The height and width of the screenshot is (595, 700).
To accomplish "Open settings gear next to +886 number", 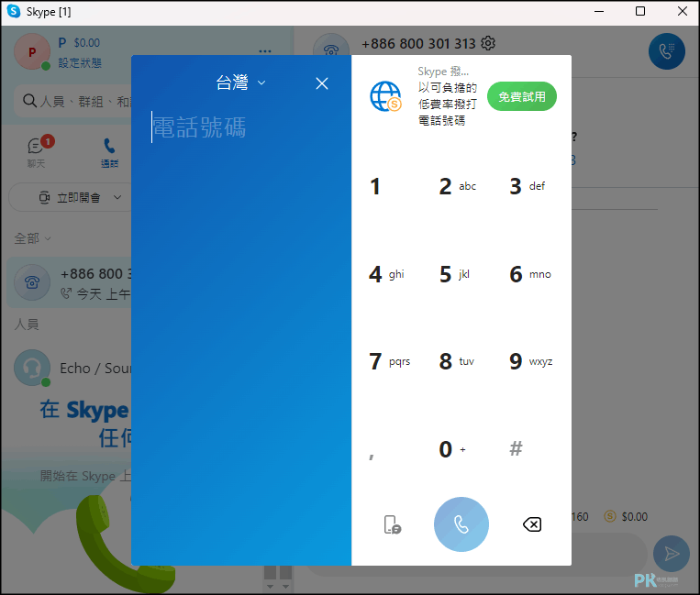I will click(x=488, y=43).
